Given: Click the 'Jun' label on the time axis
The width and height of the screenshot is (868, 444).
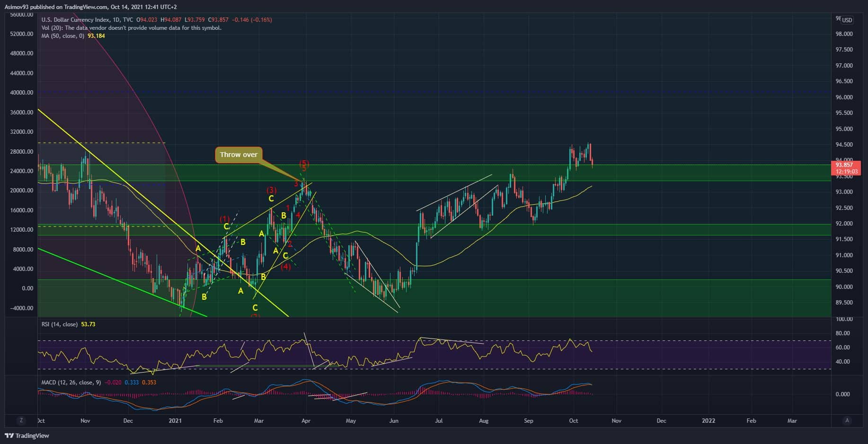Looking at the screenshot, I should (394, 421).
